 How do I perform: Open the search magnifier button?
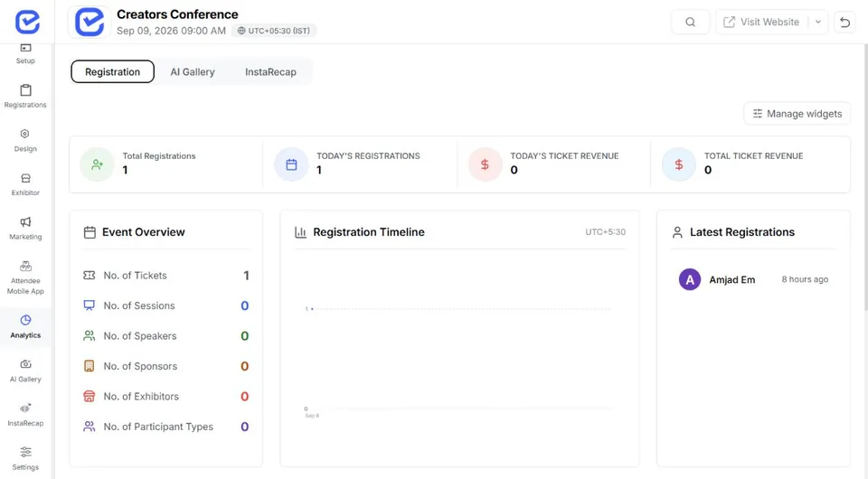[690, 22]
